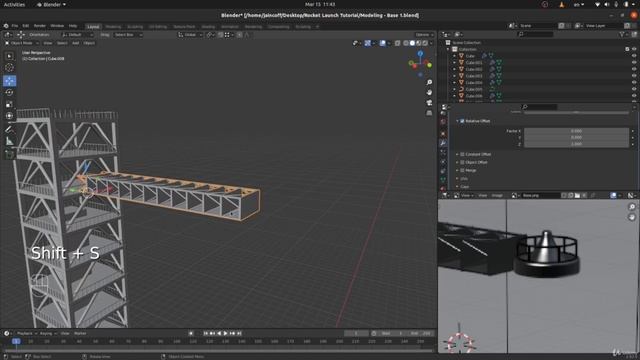The height and width of the screenshot is (360, 640).
Task: Switch to the Layout workspace tab
Action: [x=93, y=27]
